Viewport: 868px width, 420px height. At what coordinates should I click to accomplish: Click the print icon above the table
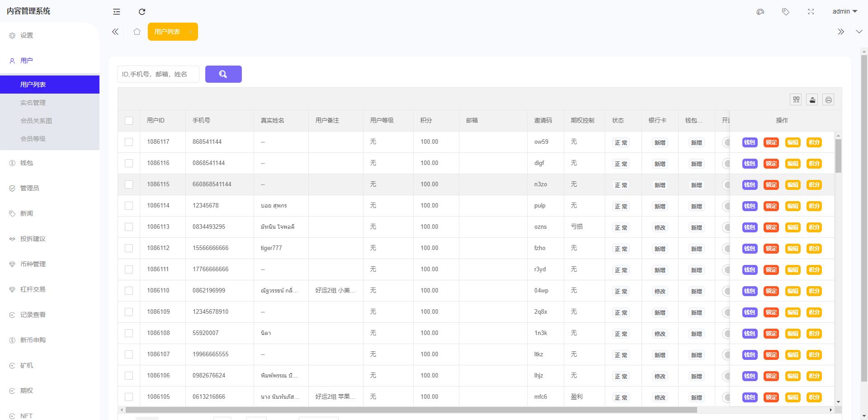[828, 99]
